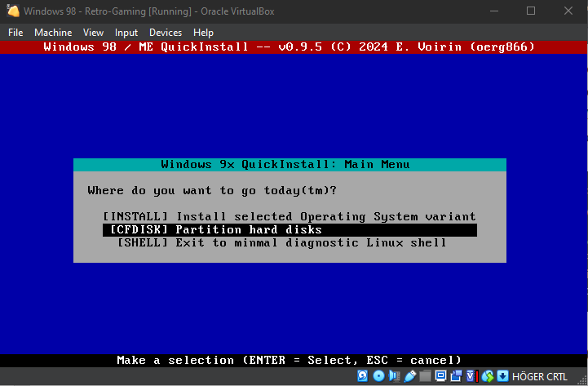The width and height of the screenshot is (588, 386).
Task: Open the Machine menu
Action: [x=53, y=33]
